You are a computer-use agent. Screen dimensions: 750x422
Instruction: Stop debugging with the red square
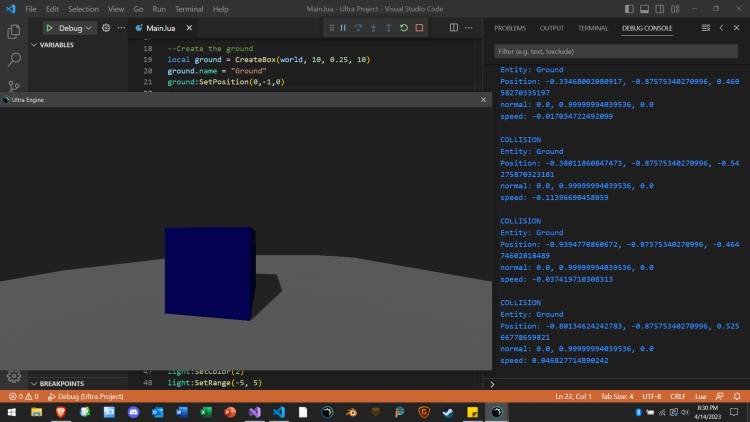[x=419, y=28]
